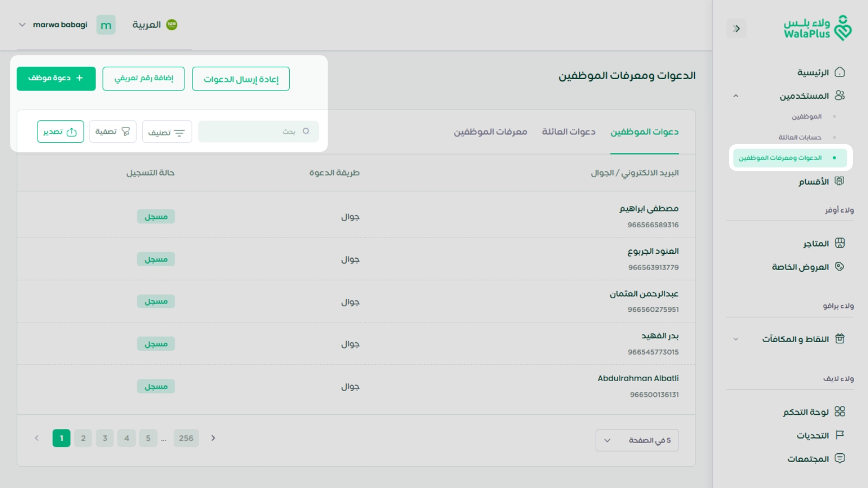The height and width of the screenshot is (488, 868).
Task: Collapse the المستخدمين section chevron
Action: pyautogui.click(x=736, y=96)
